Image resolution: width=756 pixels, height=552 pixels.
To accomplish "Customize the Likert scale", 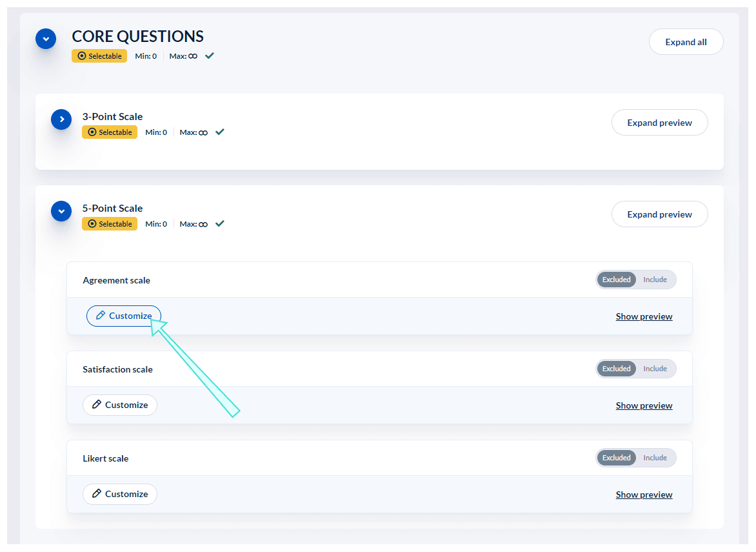I will click(120, 494).
